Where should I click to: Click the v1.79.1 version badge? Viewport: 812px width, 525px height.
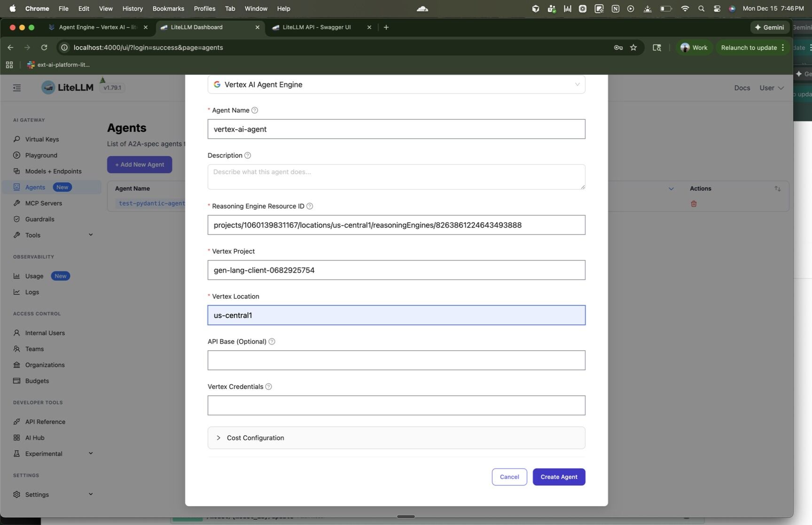[x=112, y=88]
